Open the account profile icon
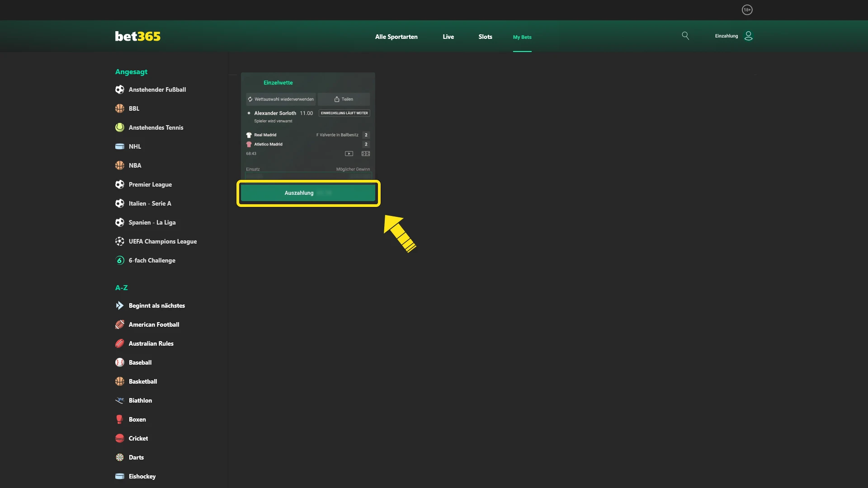This screenshot has height=488, width=868. [749, 36]
